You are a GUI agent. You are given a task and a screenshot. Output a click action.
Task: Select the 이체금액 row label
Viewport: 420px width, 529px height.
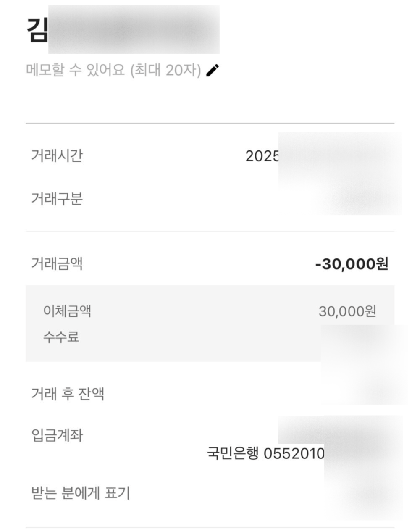(67, 311)
